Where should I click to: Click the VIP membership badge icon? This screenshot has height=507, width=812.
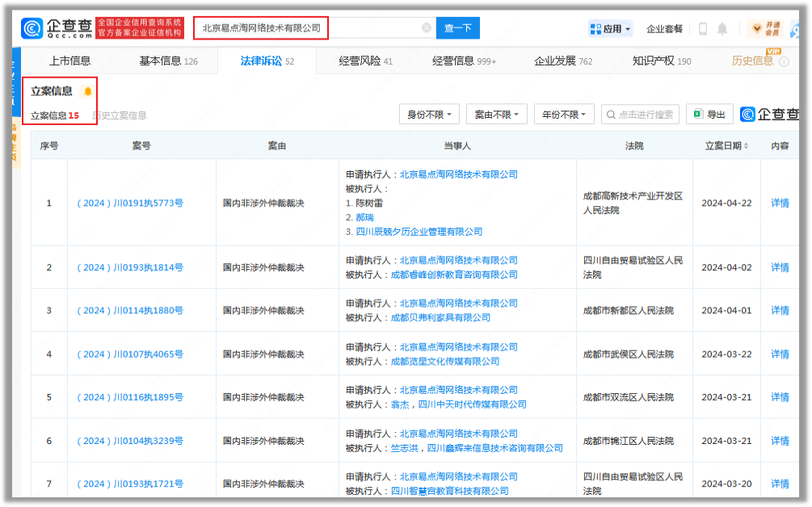coord(766,28)
